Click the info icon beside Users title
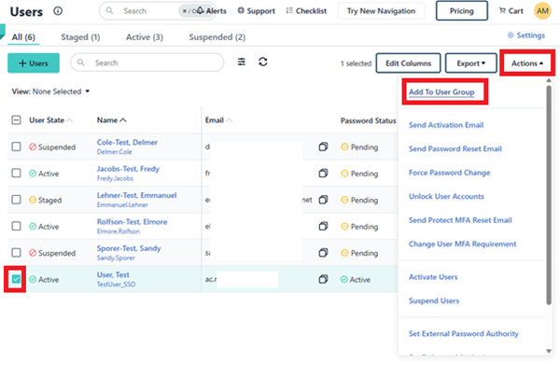560x392 pixels. pos(58,11)
